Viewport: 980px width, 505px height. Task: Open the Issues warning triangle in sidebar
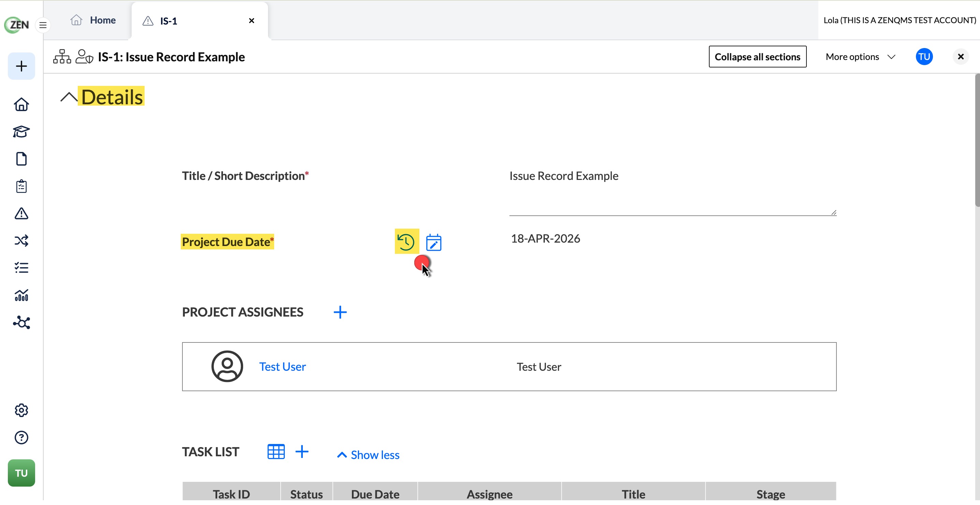(x=21, y=214)
